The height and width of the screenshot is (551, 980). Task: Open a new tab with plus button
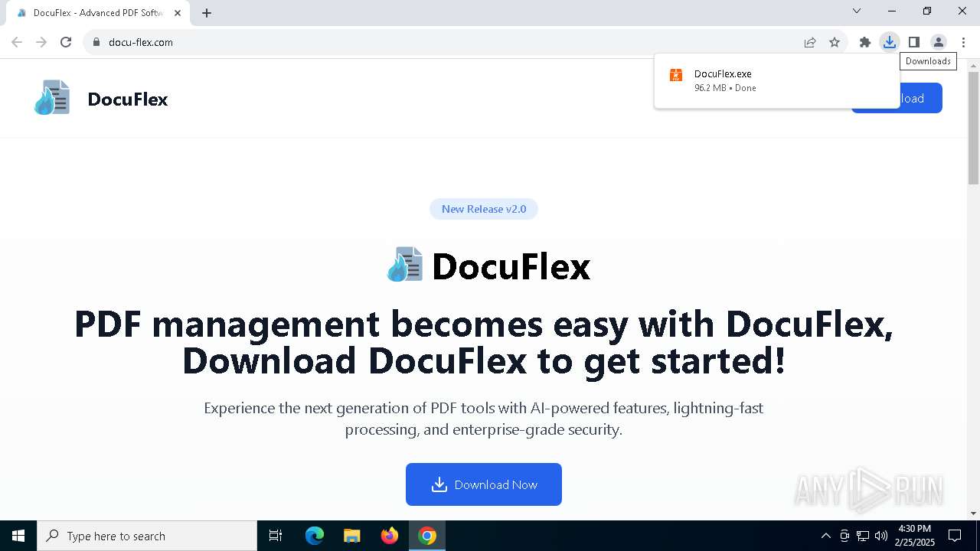tap(207, 13)
